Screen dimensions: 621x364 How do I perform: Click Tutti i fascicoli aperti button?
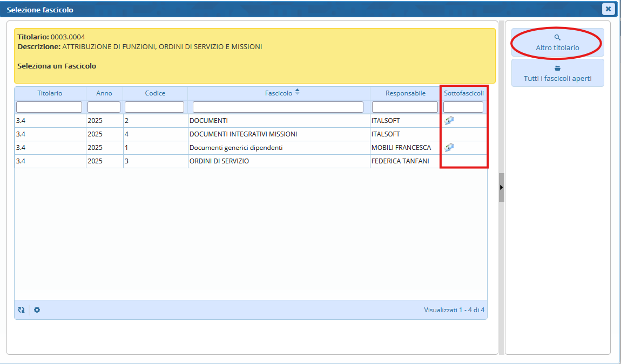click(x=557, y=73)
